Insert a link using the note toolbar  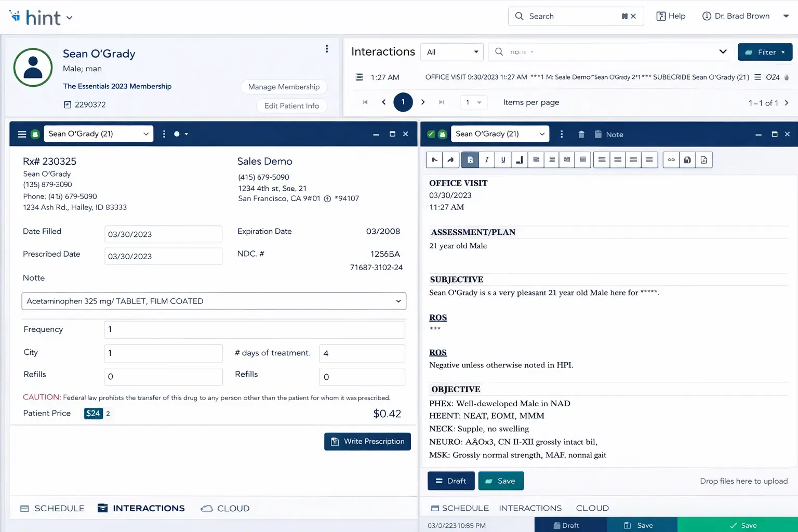pyautogui.click(x=671, y=159)
